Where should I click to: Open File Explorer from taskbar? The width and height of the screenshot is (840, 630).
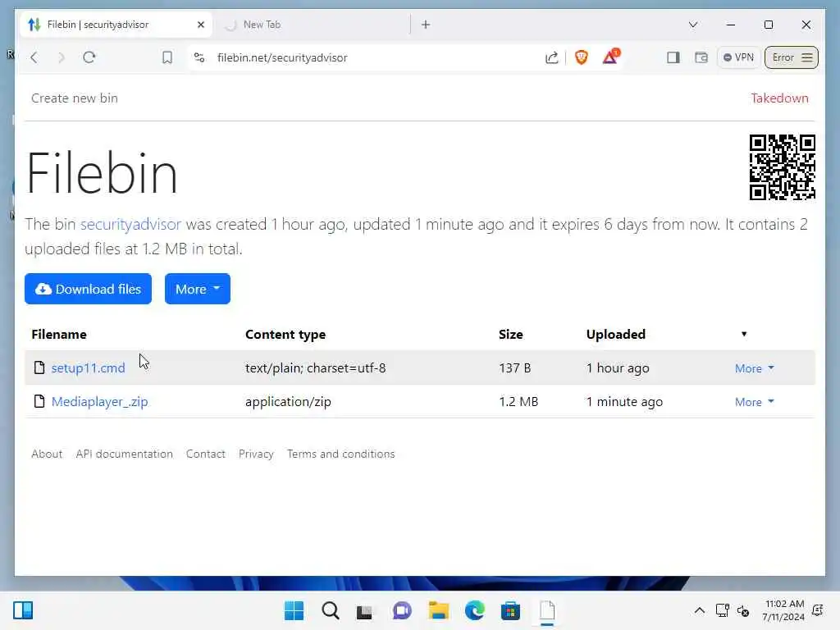pos(438,610)
